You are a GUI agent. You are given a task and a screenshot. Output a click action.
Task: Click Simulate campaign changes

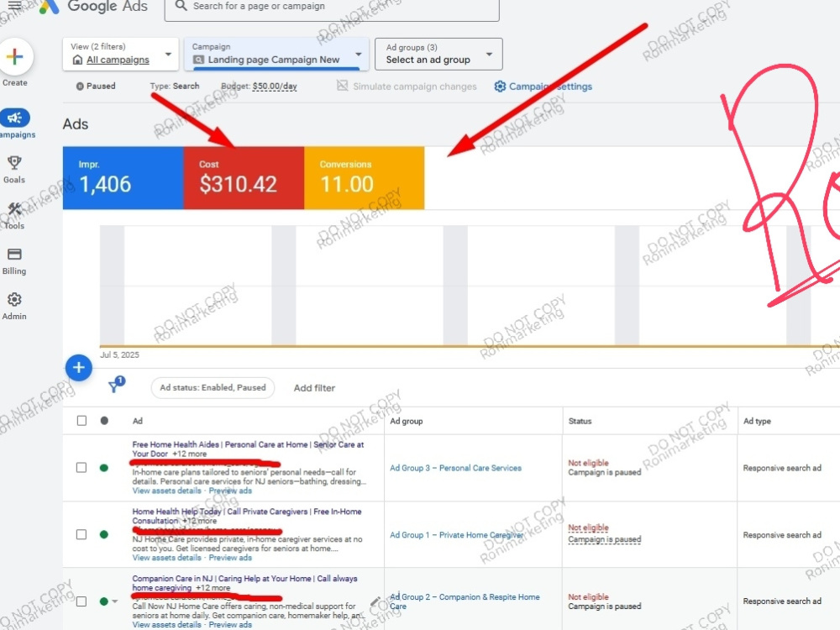415,87
